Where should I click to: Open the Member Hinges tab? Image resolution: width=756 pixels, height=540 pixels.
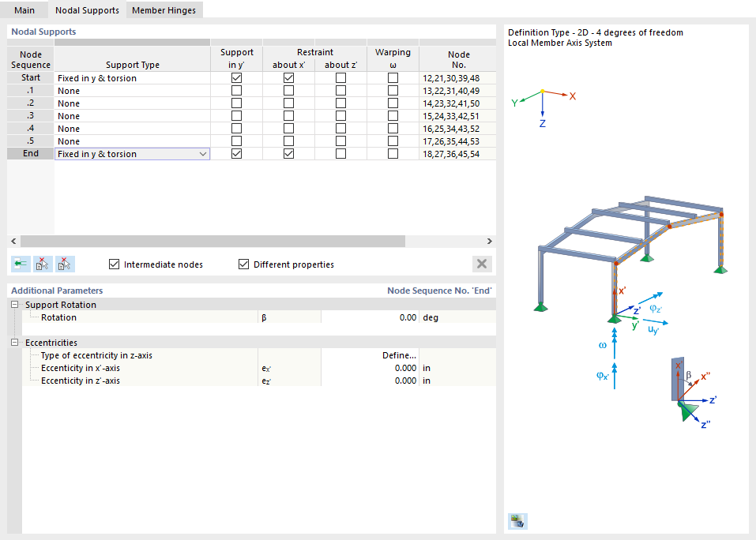pyautogui.click(x=164, y=10)
